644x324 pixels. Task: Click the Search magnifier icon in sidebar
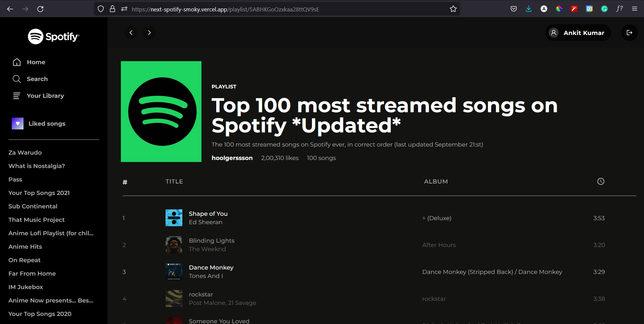17,79
